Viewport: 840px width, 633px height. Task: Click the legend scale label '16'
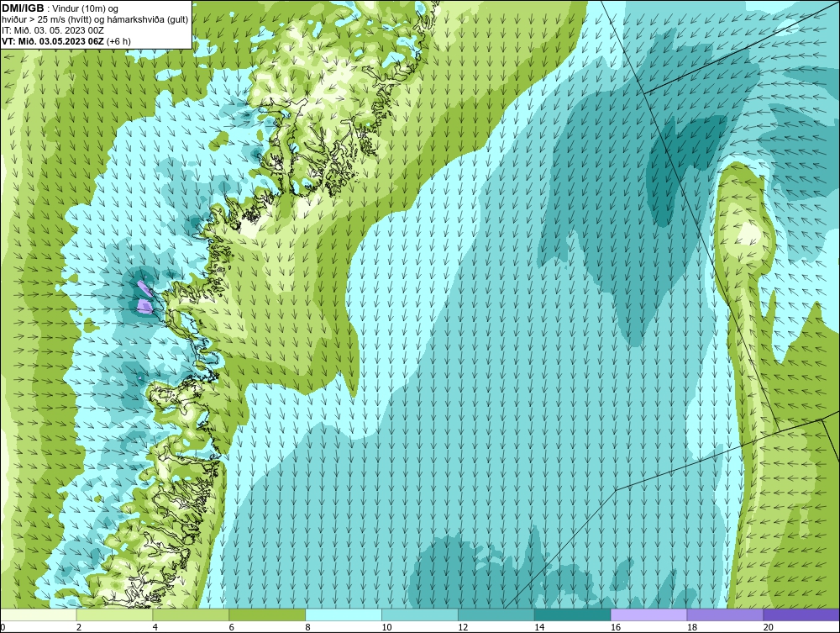[616, 627]
